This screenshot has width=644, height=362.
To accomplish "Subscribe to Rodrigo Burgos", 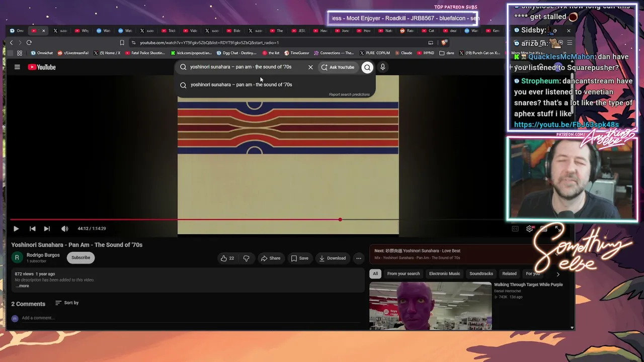I will click(x=80, y=257).
